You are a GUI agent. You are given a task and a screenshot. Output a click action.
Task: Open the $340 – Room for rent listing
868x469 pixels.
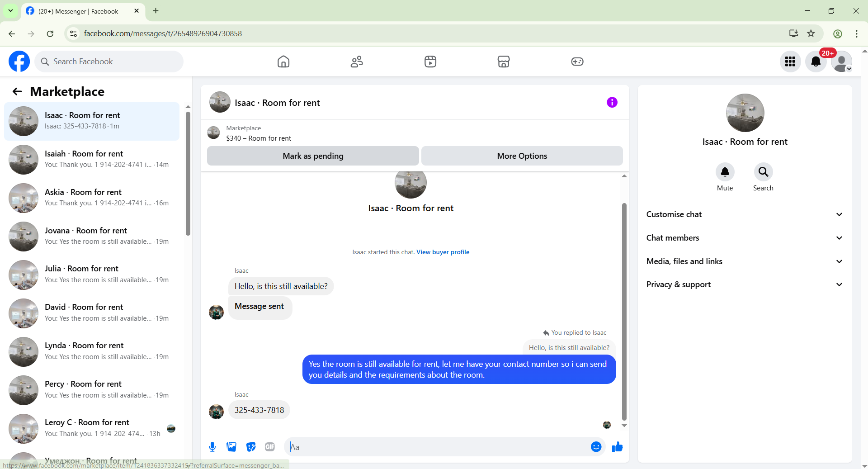tap(259, 138)
